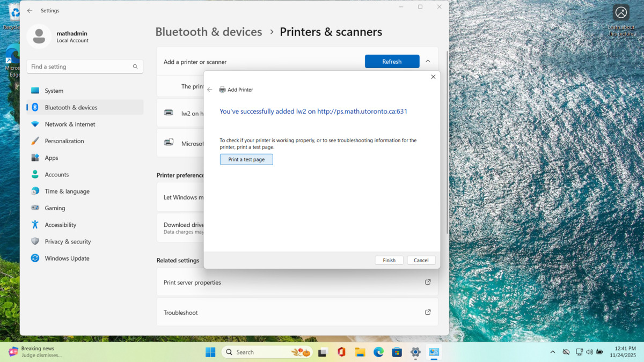Open the Microsoft Office taskbar icon
The height and width of the screenshot is (362, 644).
[x=341, y=352]
